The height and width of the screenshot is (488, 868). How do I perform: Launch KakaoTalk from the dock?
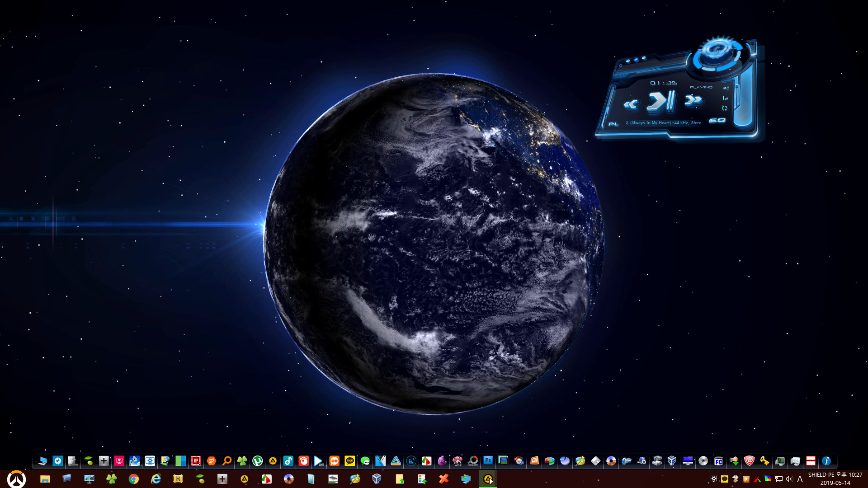click(x=349, y=461)
